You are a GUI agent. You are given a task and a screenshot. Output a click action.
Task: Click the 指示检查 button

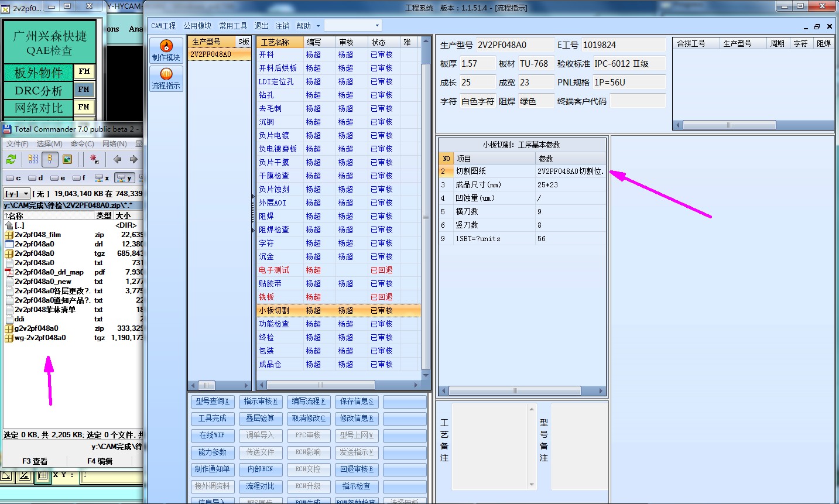click(x=357, y=486)
